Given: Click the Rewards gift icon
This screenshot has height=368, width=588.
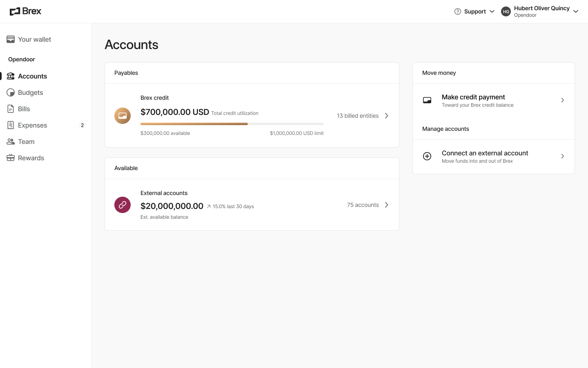Looking at the screenshot, I should [x=11, y=158].
